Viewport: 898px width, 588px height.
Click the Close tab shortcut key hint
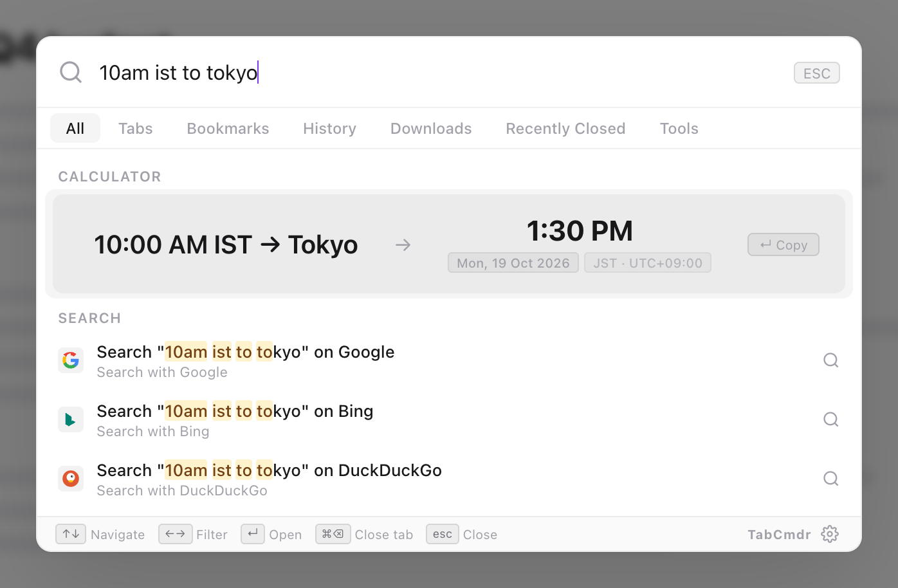pos(333,534)
